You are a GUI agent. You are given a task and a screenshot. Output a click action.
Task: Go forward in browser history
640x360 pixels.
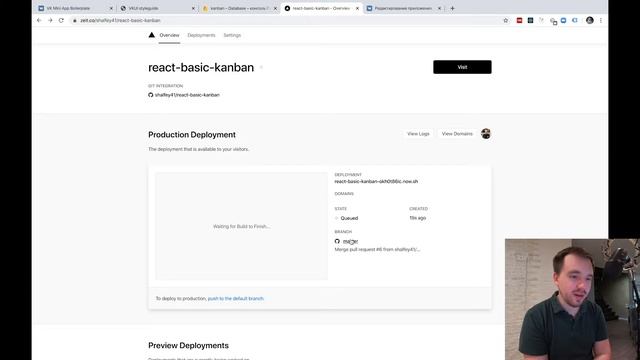tap(50, 20)
